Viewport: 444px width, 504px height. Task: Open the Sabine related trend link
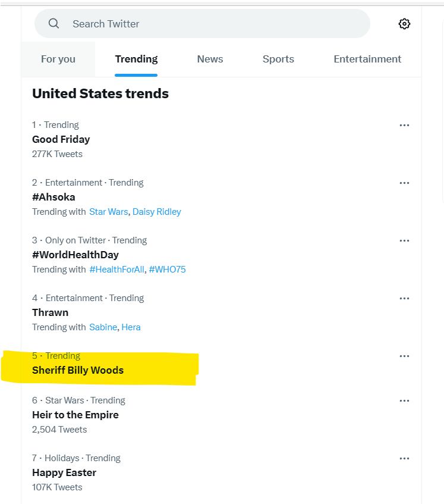103,327
